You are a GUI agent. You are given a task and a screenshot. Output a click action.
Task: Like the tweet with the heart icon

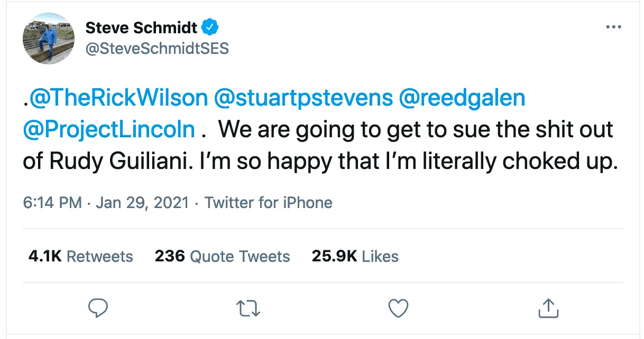pos(398,308)
